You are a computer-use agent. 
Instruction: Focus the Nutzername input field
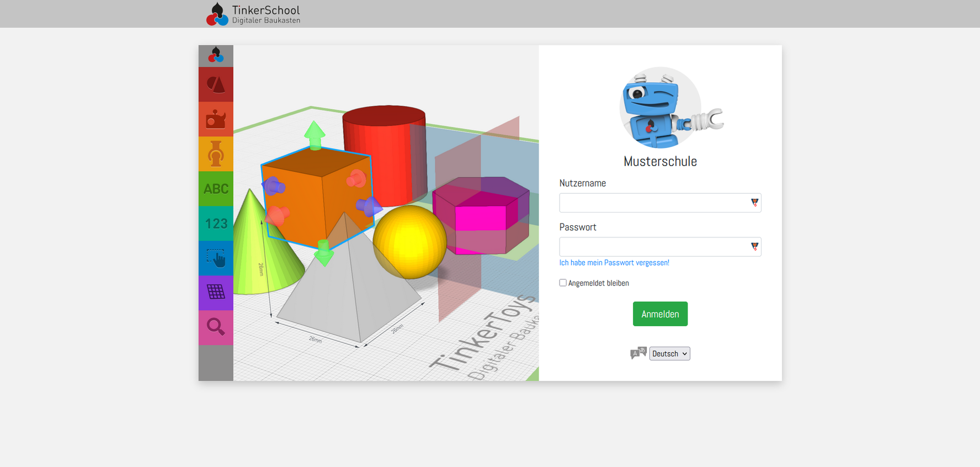pos(660,203)
